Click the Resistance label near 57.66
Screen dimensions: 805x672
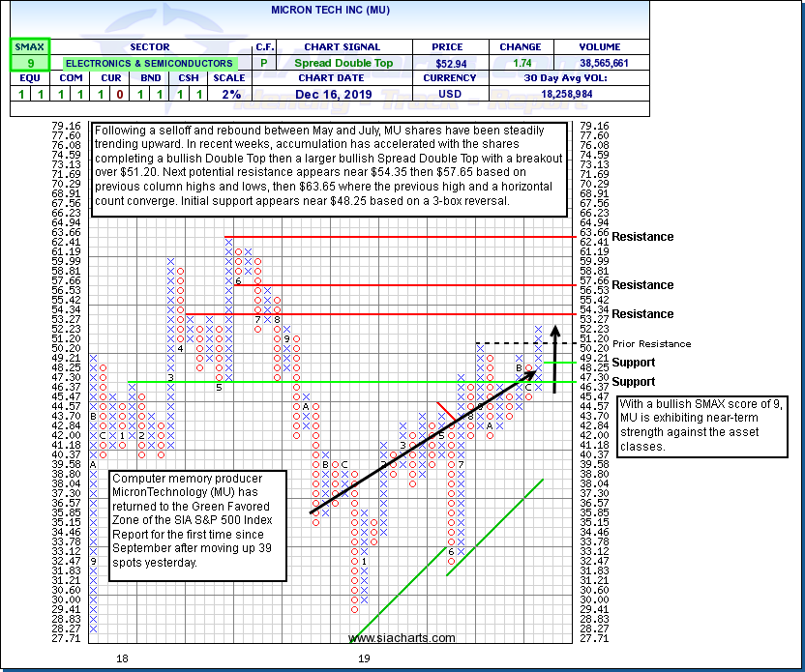[x=642, y=285]
